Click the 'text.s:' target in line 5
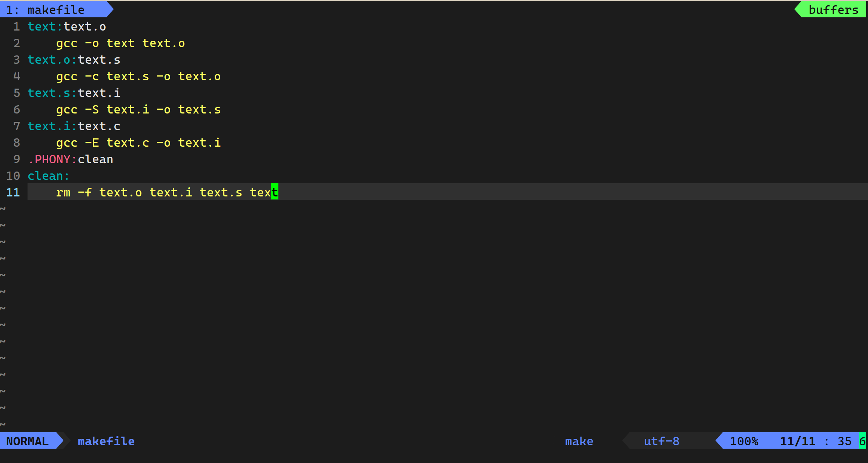This screenshot has height=463, width=868. [52, 93]
